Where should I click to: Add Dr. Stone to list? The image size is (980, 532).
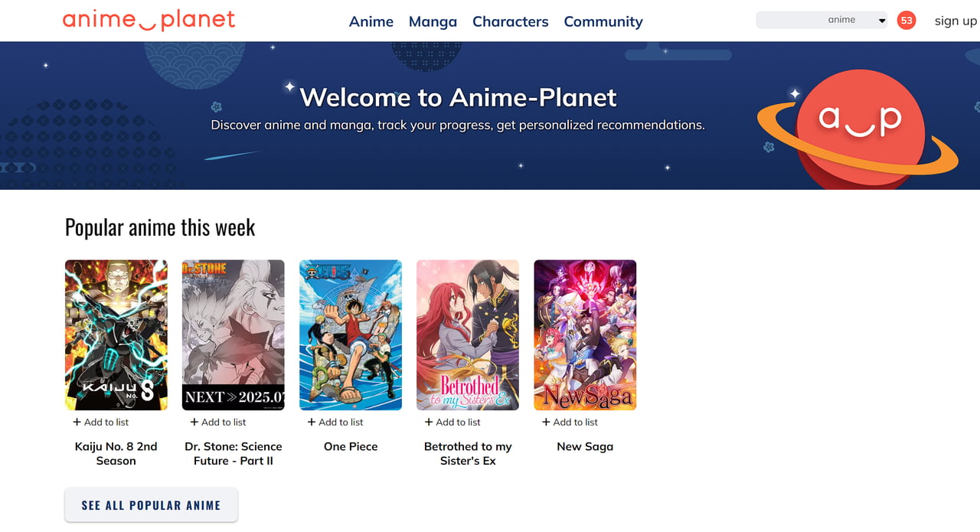click(x=218, y=422)
